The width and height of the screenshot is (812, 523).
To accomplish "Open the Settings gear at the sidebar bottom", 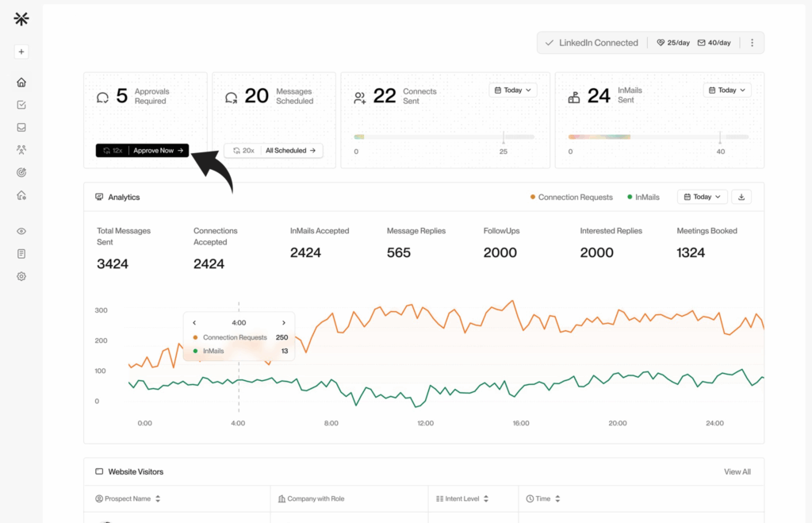I will pos(21,275).
